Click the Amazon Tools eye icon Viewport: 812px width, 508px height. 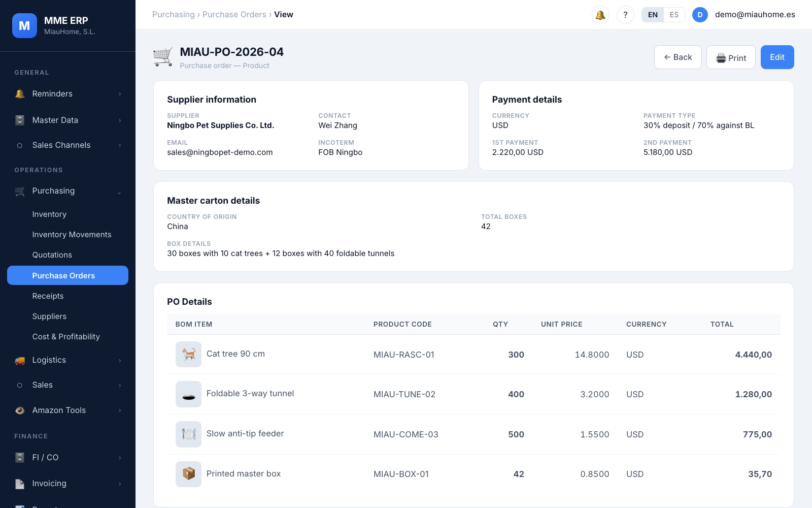point(20,410)
